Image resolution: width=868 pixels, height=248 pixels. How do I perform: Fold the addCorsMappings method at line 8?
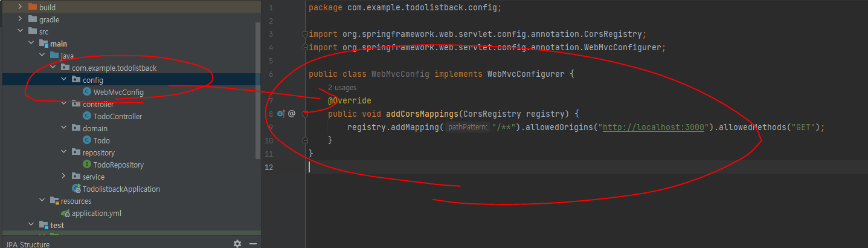305,113
